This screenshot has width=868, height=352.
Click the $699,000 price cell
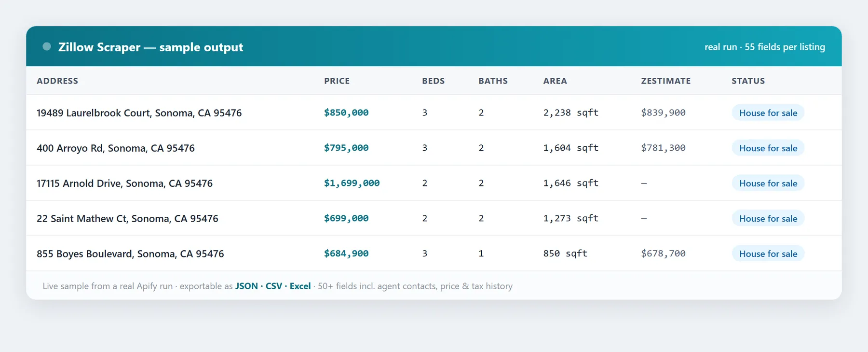click(346, 218)
